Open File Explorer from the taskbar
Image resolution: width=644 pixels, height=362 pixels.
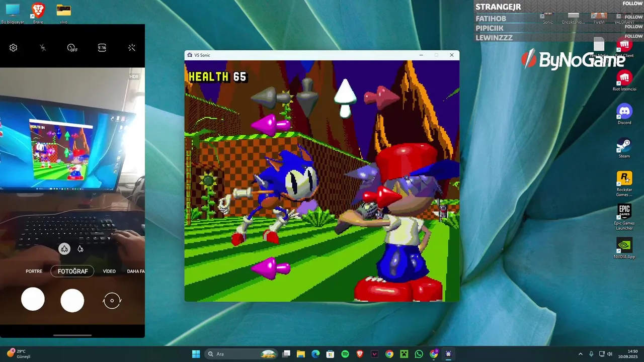(301, 354)
